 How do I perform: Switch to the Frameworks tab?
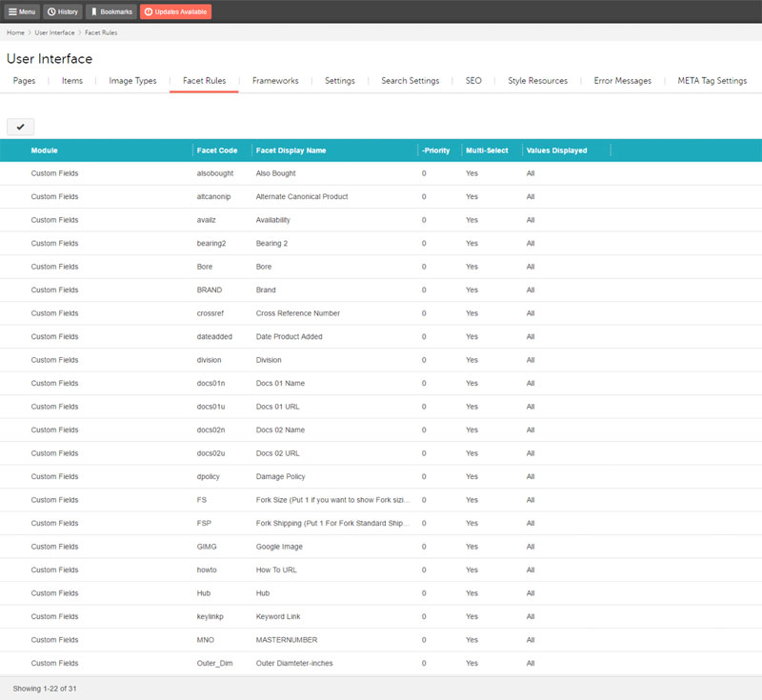(x=275, y=81)
